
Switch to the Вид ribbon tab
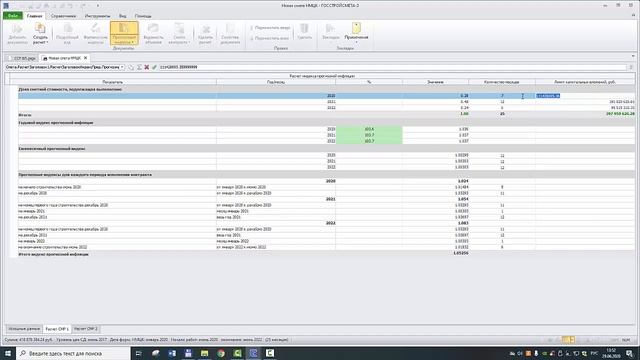click(122, 16)
